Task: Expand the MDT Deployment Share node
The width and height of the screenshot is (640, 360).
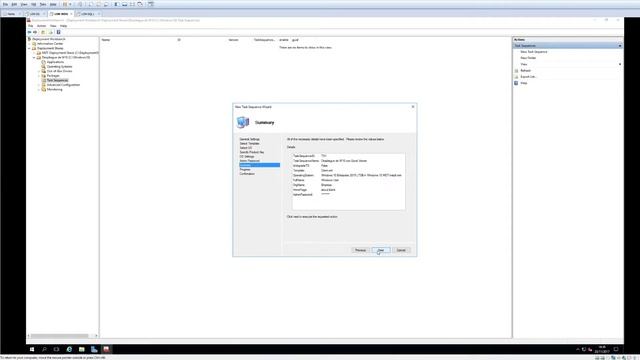Action: [x=34, y=53]
